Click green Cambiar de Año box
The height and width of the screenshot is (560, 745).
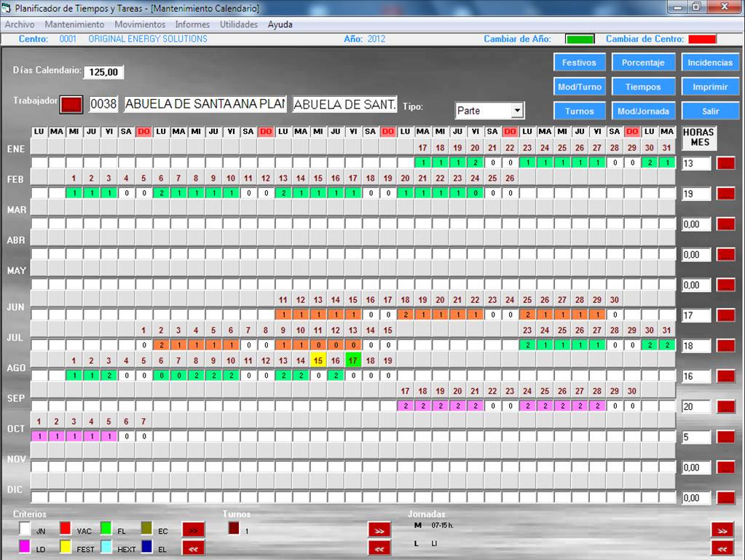[x=580, y=39]
